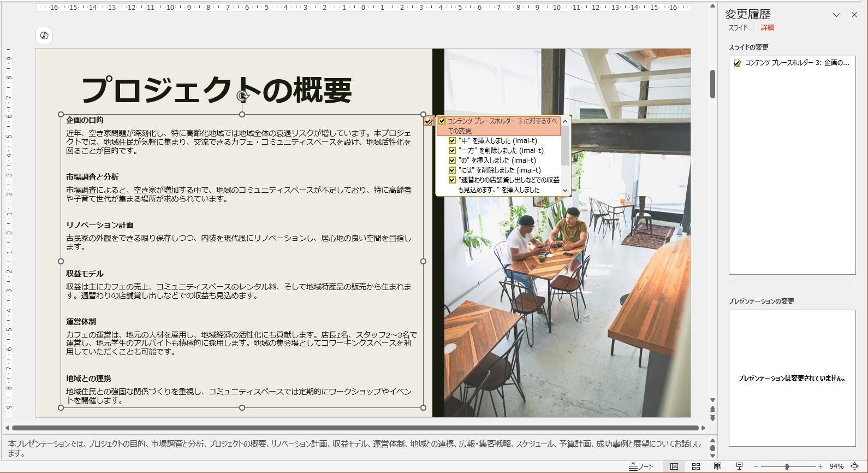Viewport: 868px width, 473px height.
Task: Click the rotation handle above the text placeholder
Action: pos(242,96)
